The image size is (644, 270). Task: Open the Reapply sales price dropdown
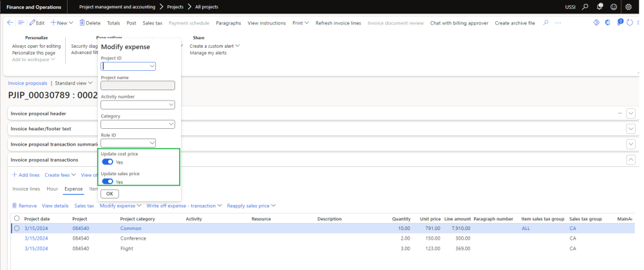click(251, 206)
